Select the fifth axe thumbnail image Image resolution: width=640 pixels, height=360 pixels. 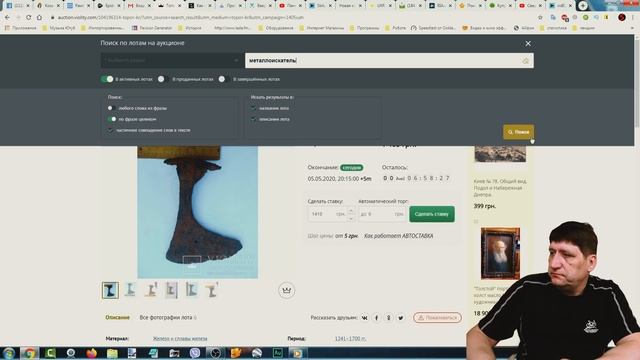(x=191, y=290)
